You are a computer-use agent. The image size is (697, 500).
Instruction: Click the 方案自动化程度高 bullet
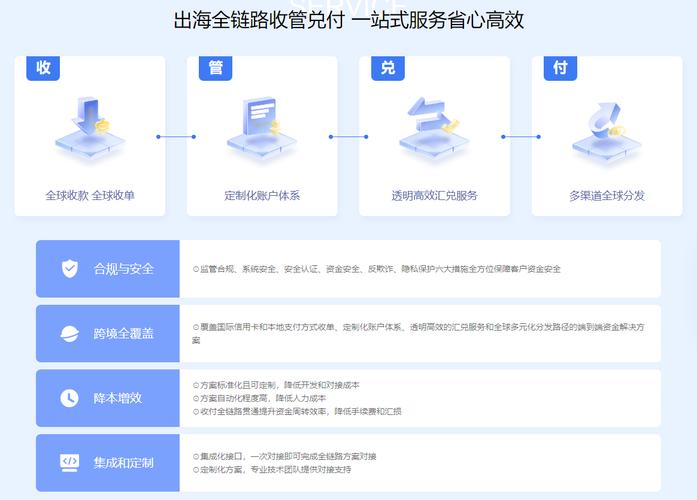point(259,398)
